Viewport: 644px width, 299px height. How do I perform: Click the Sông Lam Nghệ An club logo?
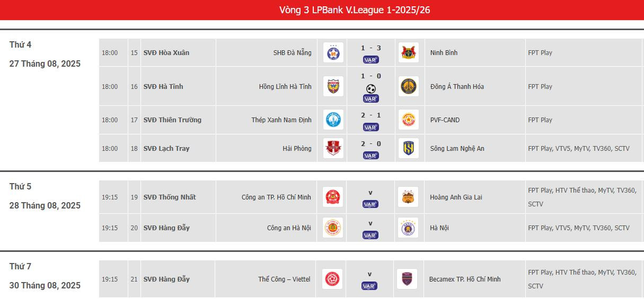408,148
